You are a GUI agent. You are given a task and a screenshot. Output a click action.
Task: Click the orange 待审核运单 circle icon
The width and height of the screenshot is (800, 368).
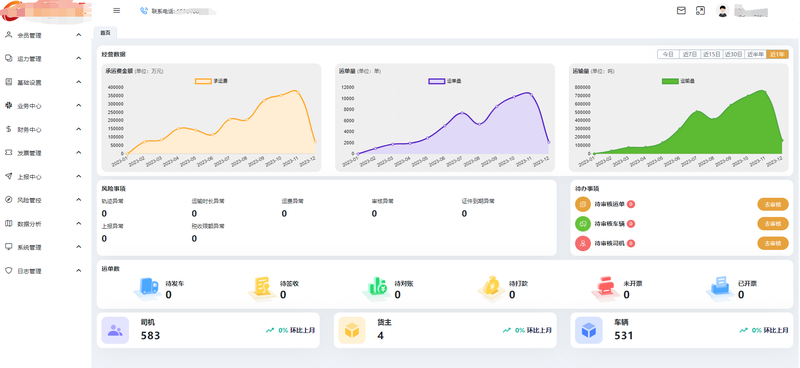583,204
